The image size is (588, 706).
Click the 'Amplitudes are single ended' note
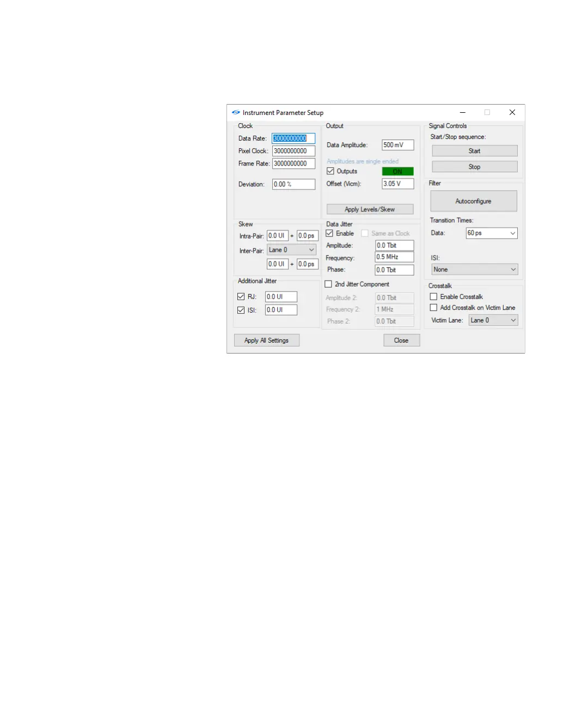[363, 161]
